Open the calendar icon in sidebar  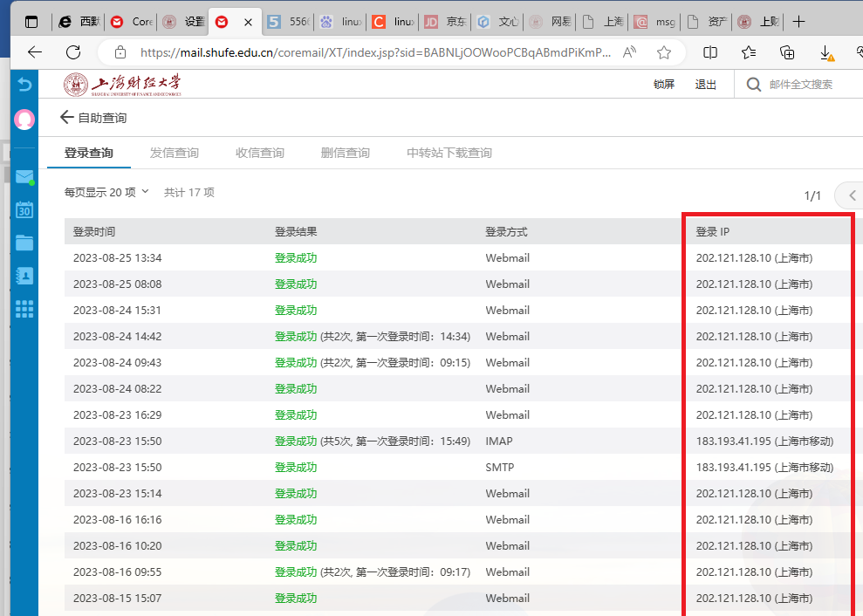tap(24, 210)
